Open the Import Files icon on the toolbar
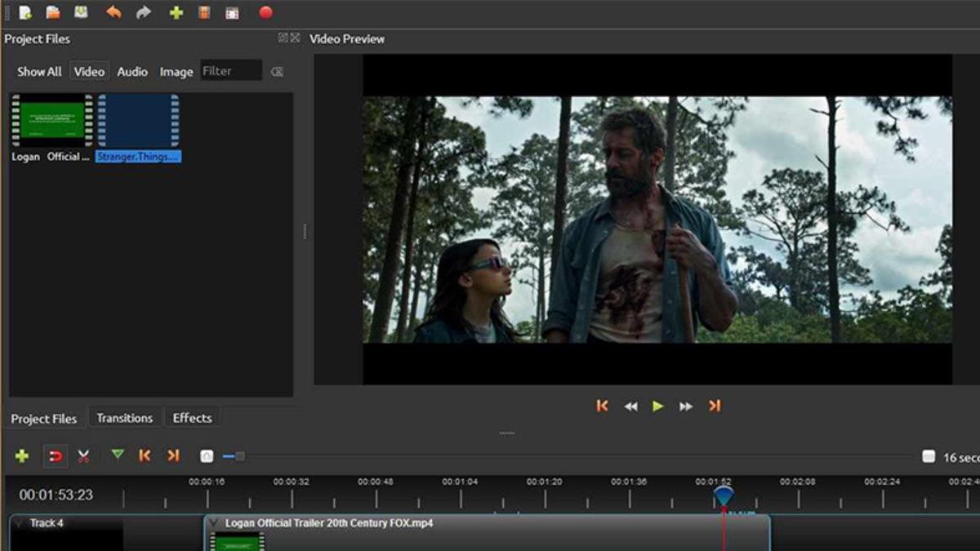This screenshot has width=980, height=551. [x=176, y=13]
